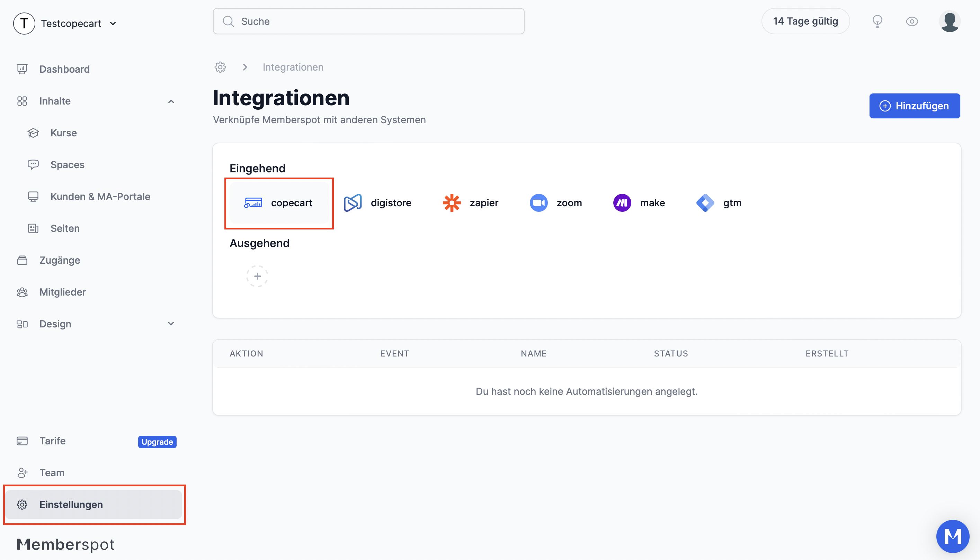Open the zoom integration icon
Image resolution: width=980 pixels, height=560 pixels.
click(539, 203)
